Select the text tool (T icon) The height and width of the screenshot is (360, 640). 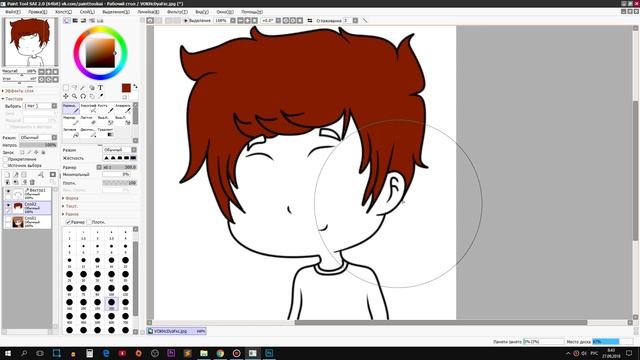coord(100,87)
